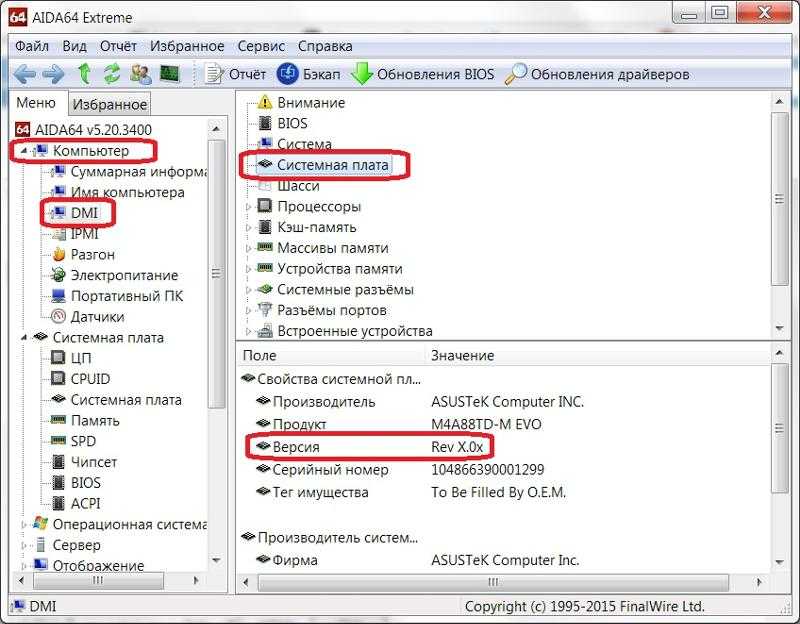Click the Версия row Rev X.0x
This screenshot has width=800, height=624.
[x=369, y=447]
